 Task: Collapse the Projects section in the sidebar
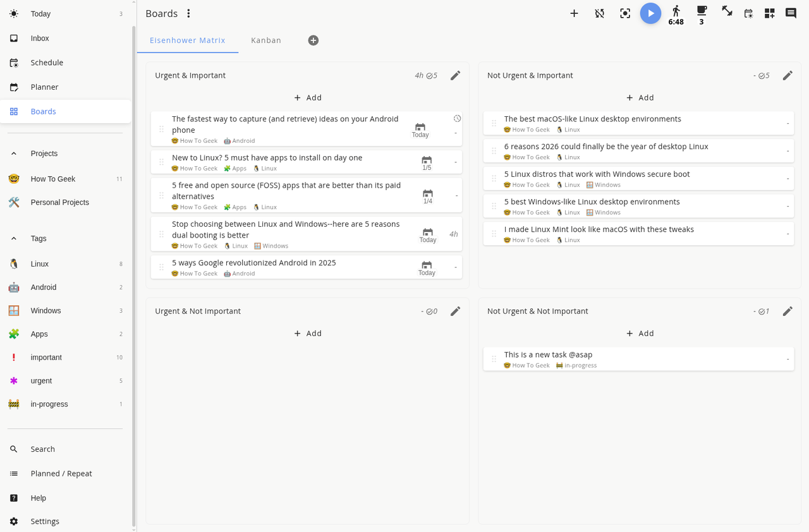tap(13, 153)
